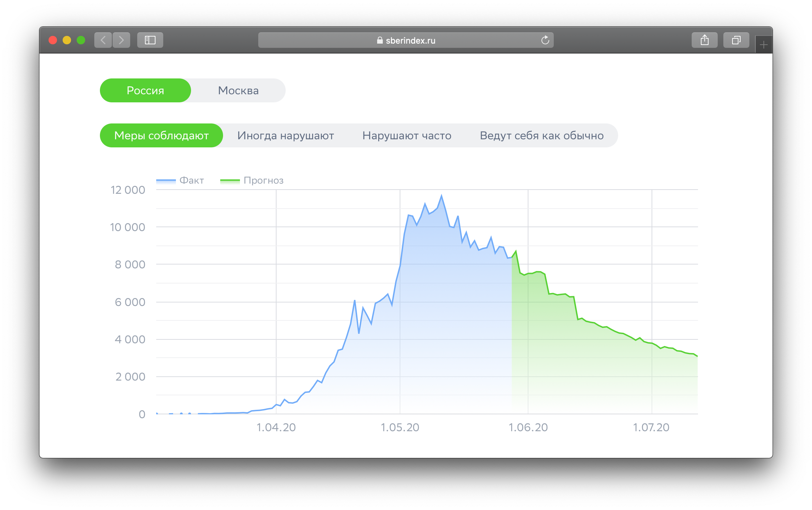Reload page with the refresh icon
Viewport: 812px width, 510px height.
pos(545,40)
